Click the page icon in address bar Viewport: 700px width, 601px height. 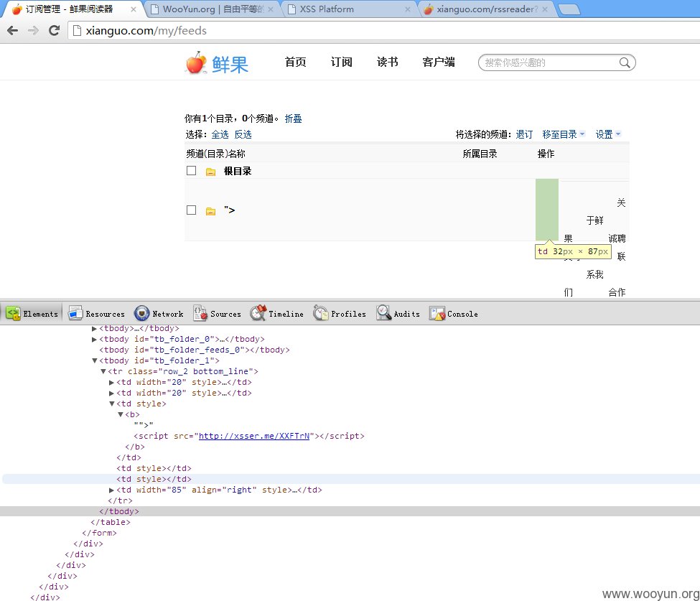[x=77, y=30]
